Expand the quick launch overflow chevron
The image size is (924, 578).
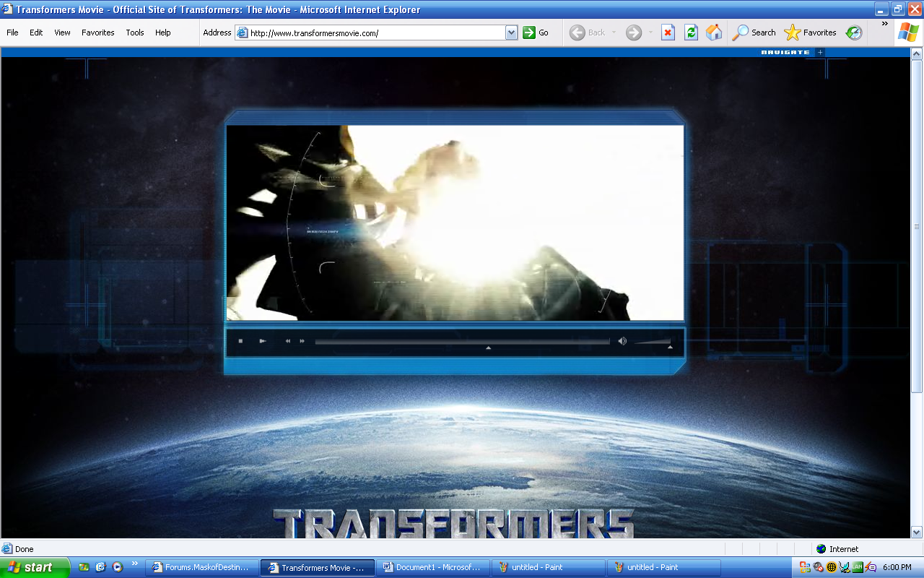pyautogui.click(x=134, y=564)
